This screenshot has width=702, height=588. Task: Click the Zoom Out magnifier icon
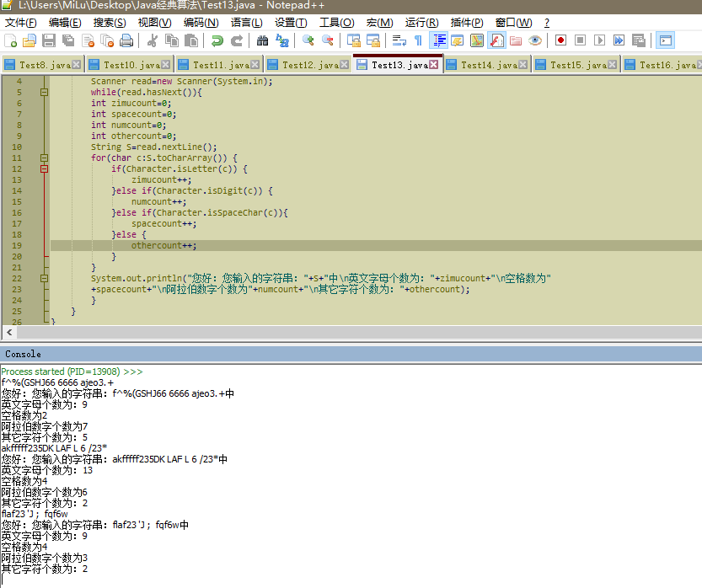click(x=328, y=40)
